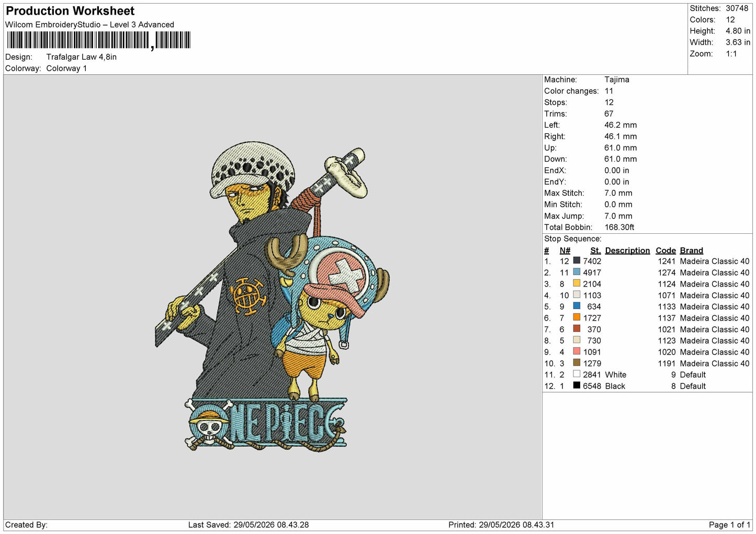Click 'Madeira Classic 40' in the code 1133 row

click(x=715, y=306)
